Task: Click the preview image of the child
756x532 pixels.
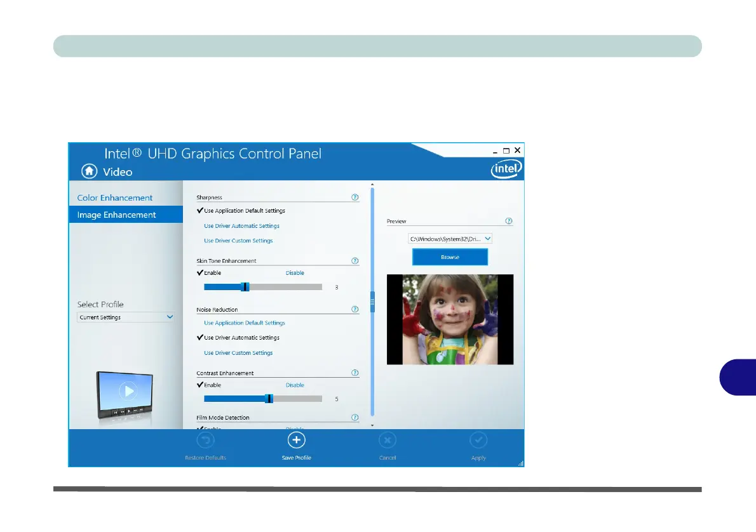Action: tap(450, 319)
